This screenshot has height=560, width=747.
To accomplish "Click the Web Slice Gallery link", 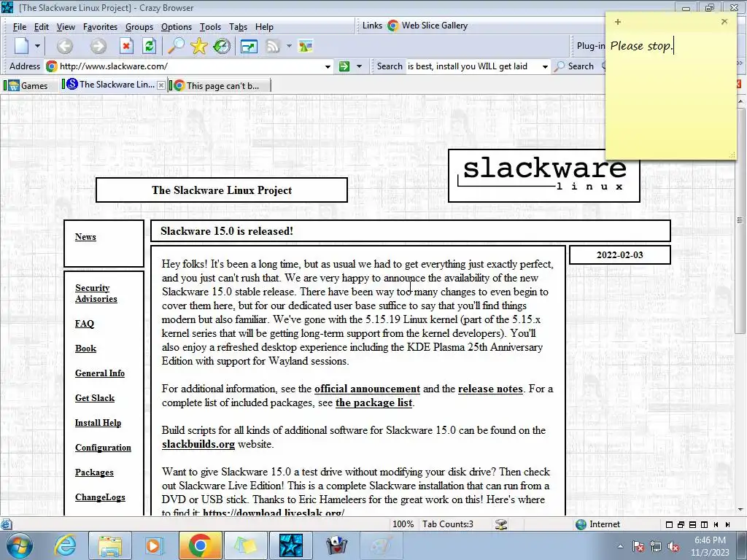I will (x=427, y=26).
